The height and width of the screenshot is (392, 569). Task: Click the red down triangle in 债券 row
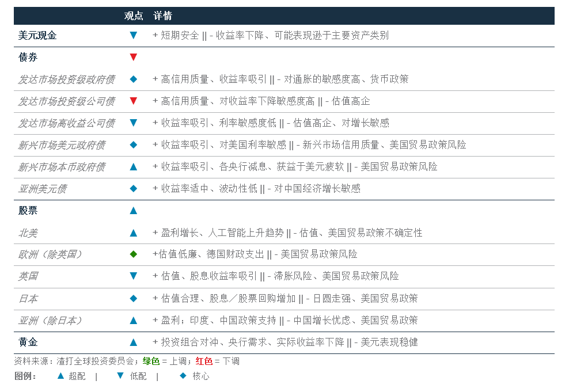point(134,57)
